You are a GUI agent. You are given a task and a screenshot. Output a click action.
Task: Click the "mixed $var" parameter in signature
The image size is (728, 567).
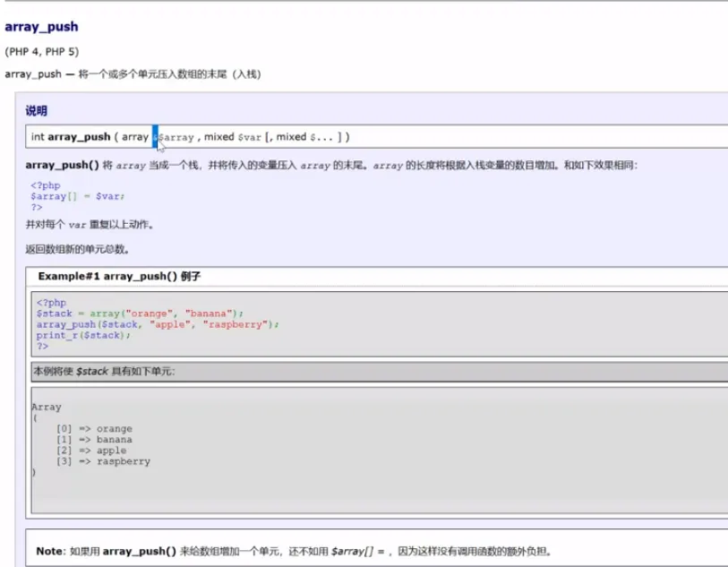coord(233,137)
